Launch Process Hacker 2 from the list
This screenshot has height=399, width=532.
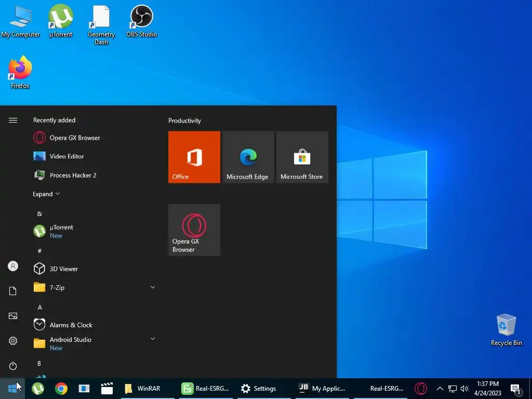coord(95,175)
